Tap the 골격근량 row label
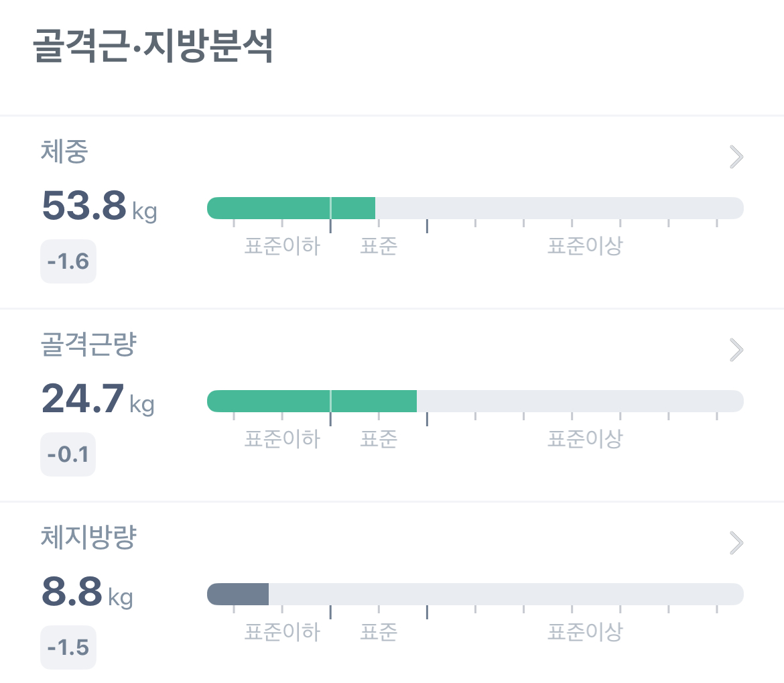The image size is (784, 683). tap(88, 345)
